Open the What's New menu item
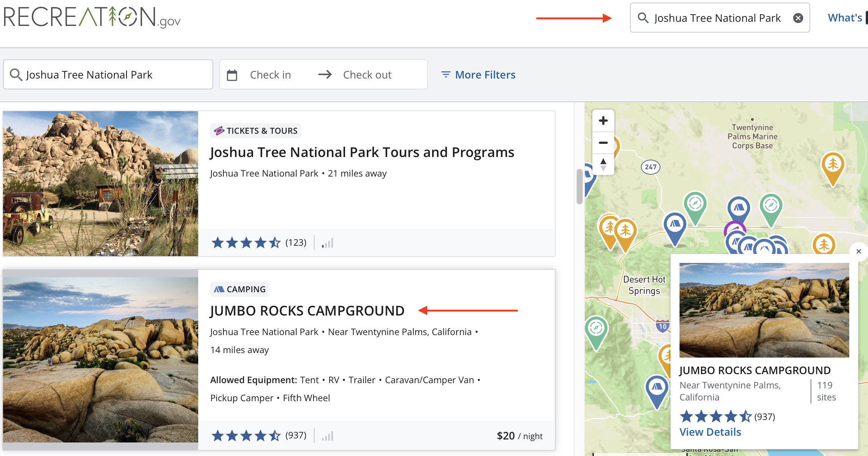868x456 pixels. (x=845, y=18)
